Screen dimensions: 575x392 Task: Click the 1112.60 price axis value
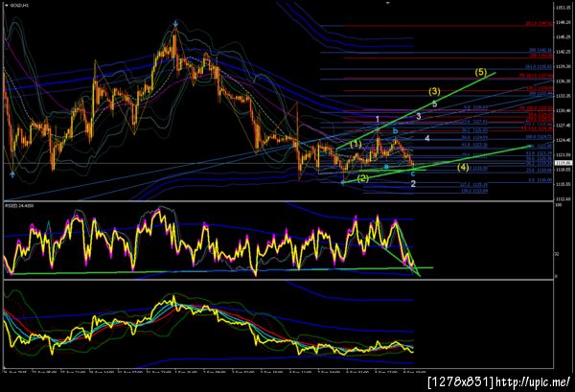coord(562,198)
